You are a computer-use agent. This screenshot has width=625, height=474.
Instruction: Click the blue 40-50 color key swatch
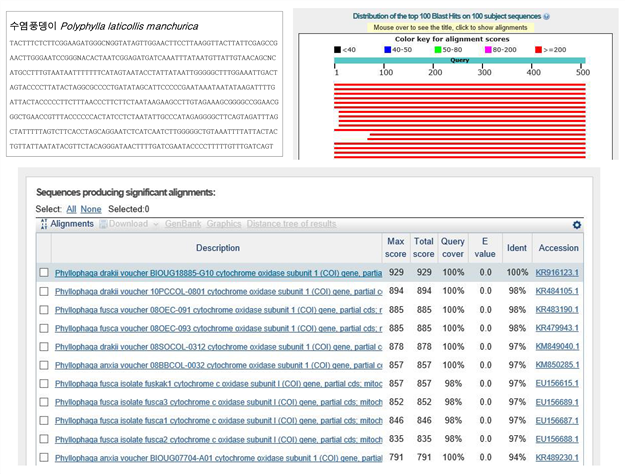387,50
